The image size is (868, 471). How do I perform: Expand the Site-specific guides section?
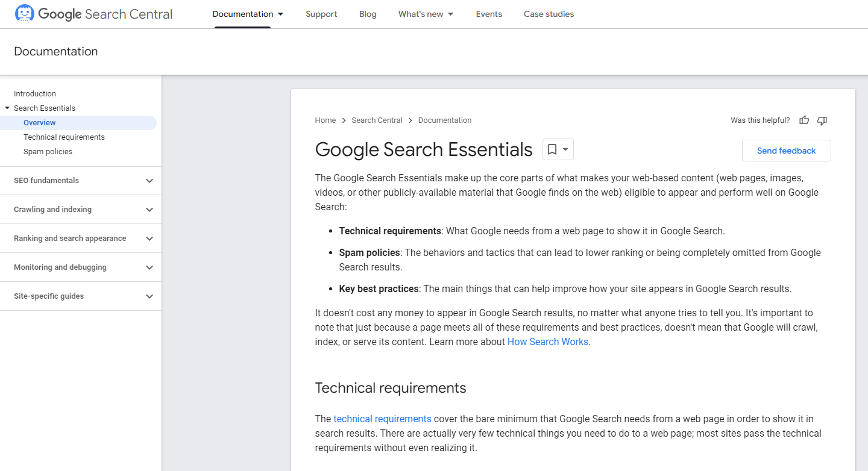point(149,296)
